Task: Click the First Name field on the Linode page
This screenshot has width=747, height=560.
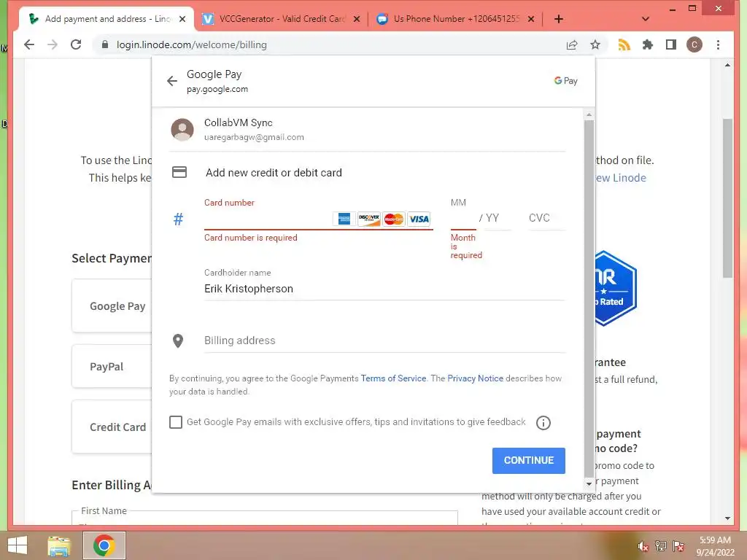Action: (x=264, y=518)
